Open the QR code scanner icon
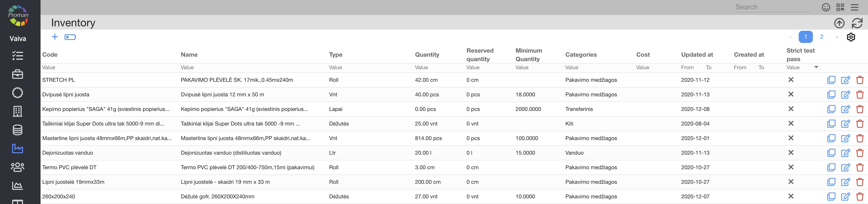The image size is (868, 204). (840, 7)
